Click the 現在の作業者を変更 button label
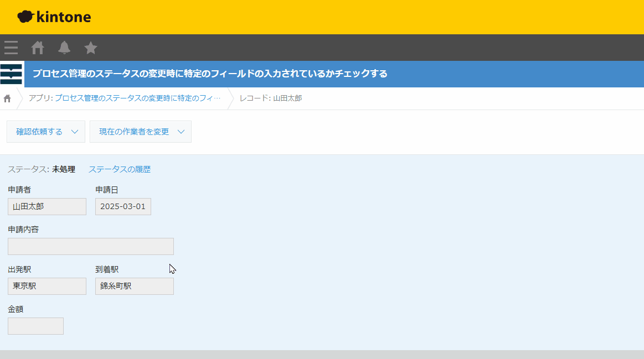Screen dimensions: 644x359 [x=134, y=132]
